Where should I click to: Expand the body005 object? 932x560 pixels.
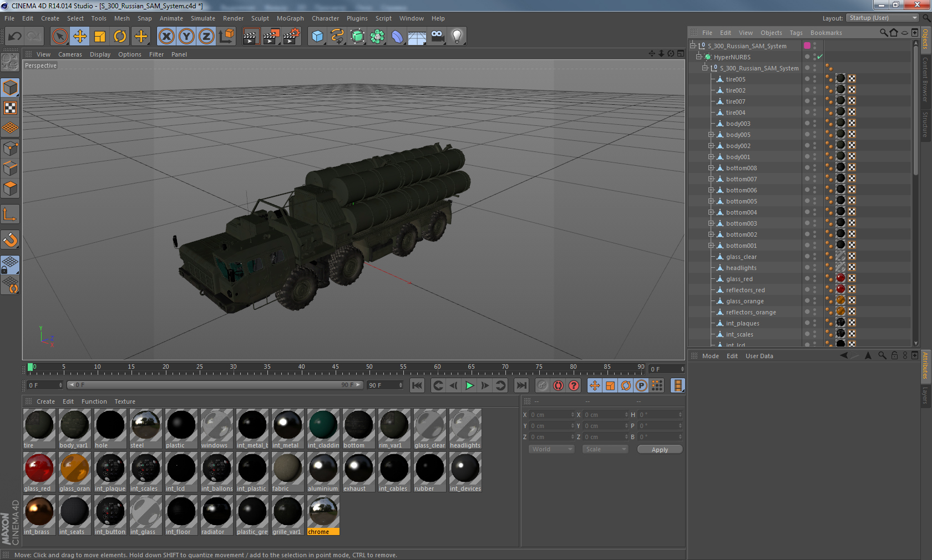point(711,135)
